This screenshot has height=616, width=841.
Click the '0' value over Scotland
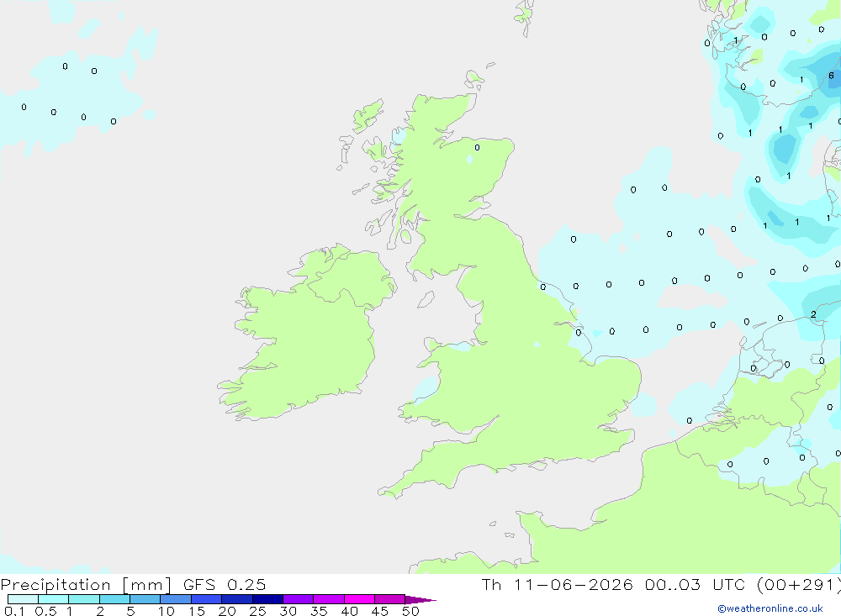coord(477,147)
